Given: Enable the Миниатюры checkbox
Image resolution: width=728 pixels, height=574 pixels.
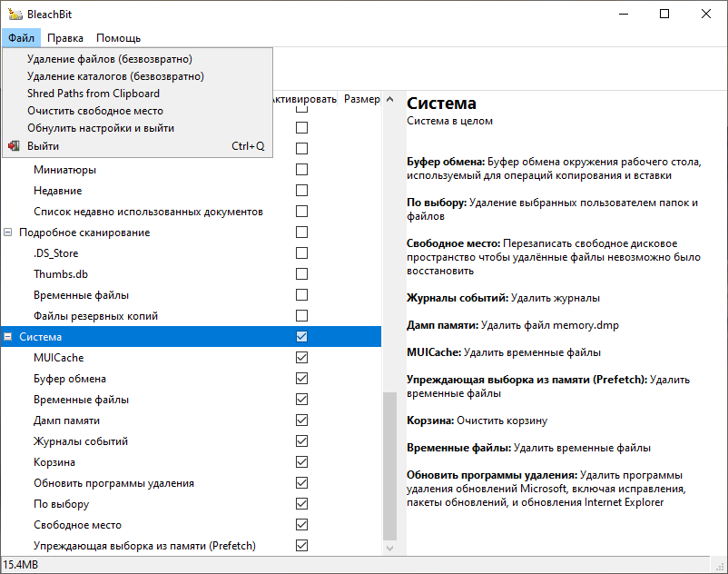Looking at the screenshot, I should (301, 170).
